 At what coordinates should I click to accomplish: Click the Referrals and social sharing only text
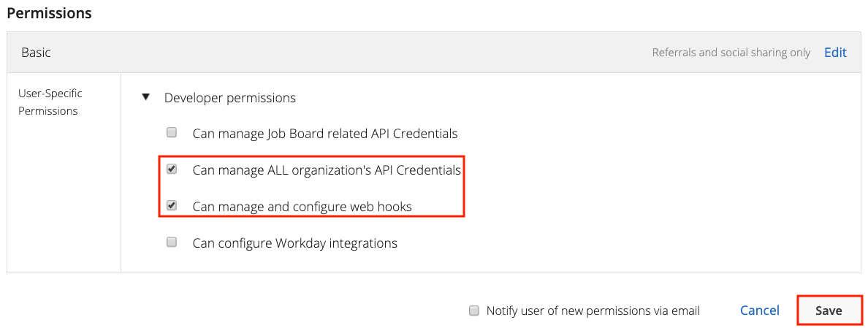click(731, 53)
